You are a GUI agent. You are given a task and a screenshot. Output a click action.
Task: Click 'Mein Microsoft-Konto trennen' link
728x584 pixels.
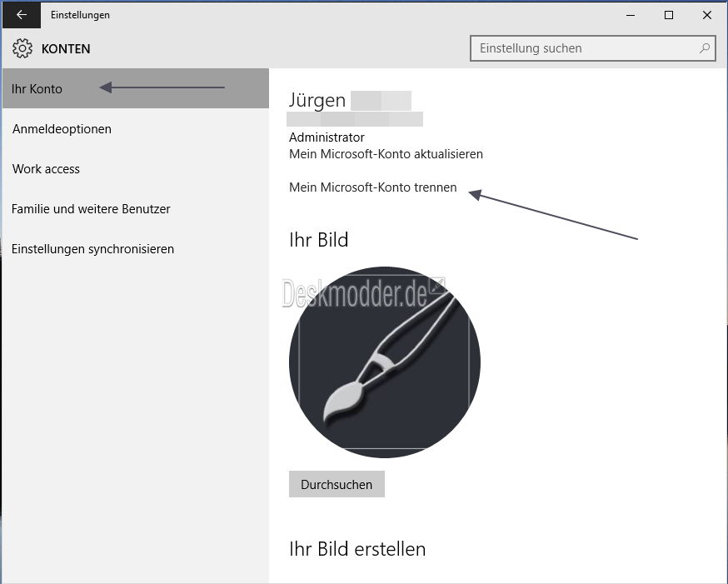373,187
